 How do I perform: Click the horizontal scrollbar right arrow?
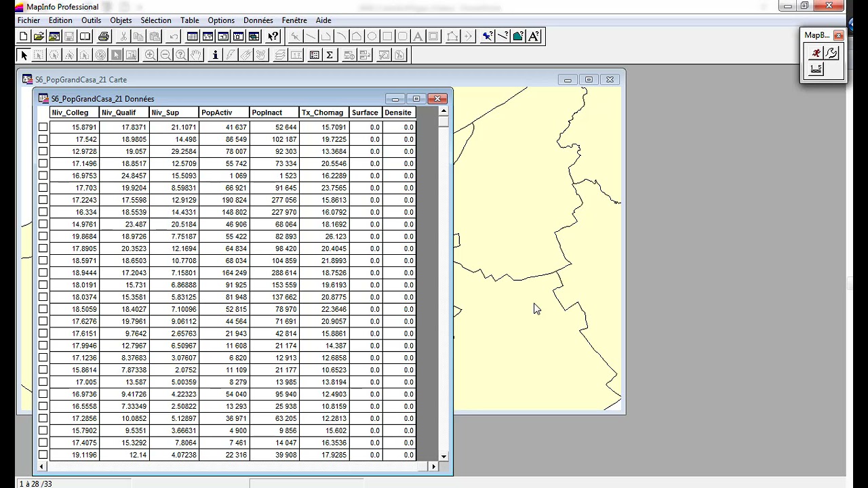433,466
